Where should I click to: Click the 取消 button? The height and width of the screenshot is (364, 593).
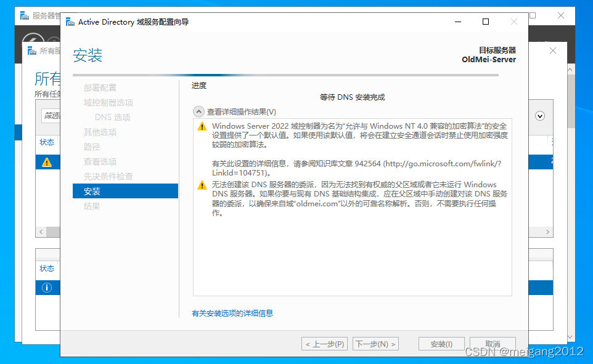point(493,344)
